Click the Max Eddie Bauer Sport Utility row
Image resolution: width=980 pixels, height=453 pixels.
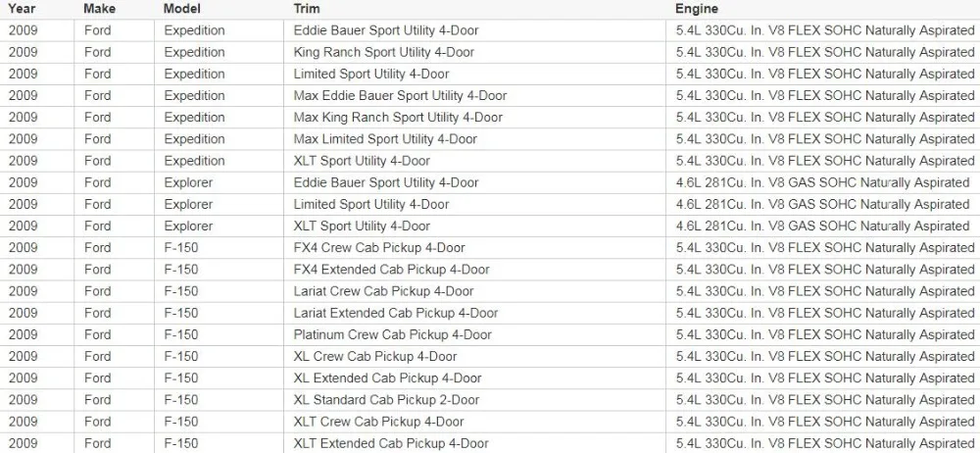(x=490, y=96)
